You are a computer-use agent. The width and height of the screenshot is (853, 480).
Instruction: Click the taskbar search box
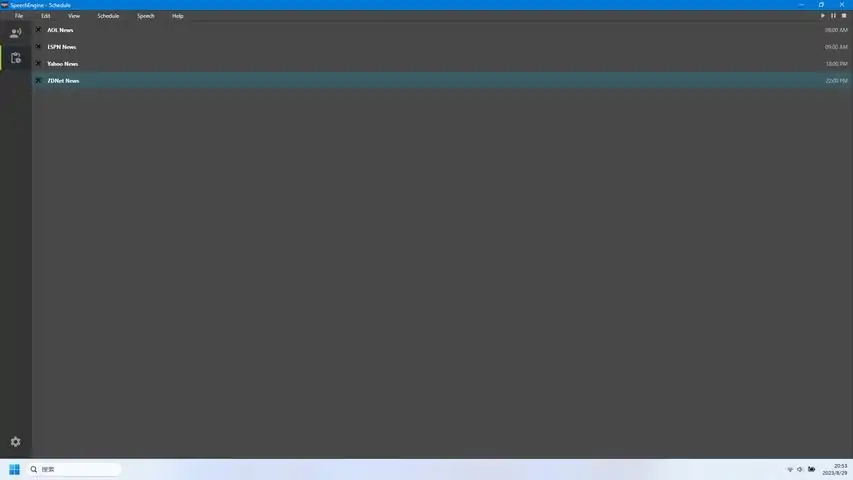coord(74,469)
